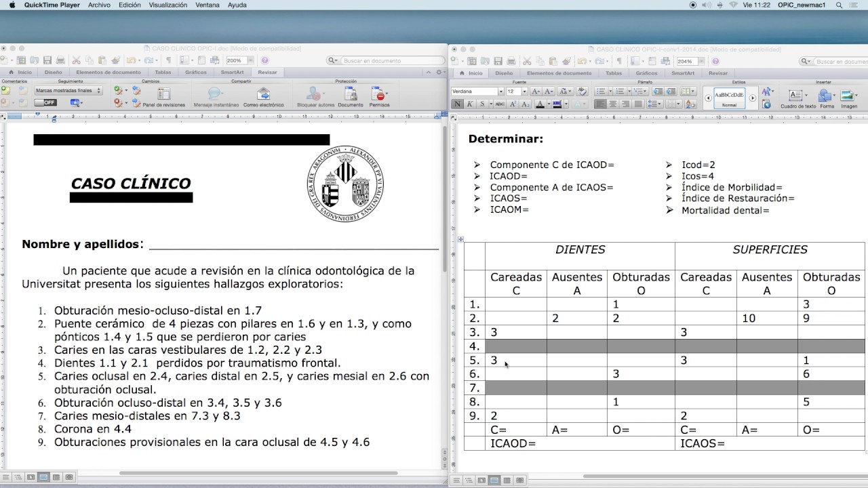The width and height of the screenshot is (868, 488).
Task: Click subscript A₂ icon
Action: pyautogui.click(x=526, y=104)
